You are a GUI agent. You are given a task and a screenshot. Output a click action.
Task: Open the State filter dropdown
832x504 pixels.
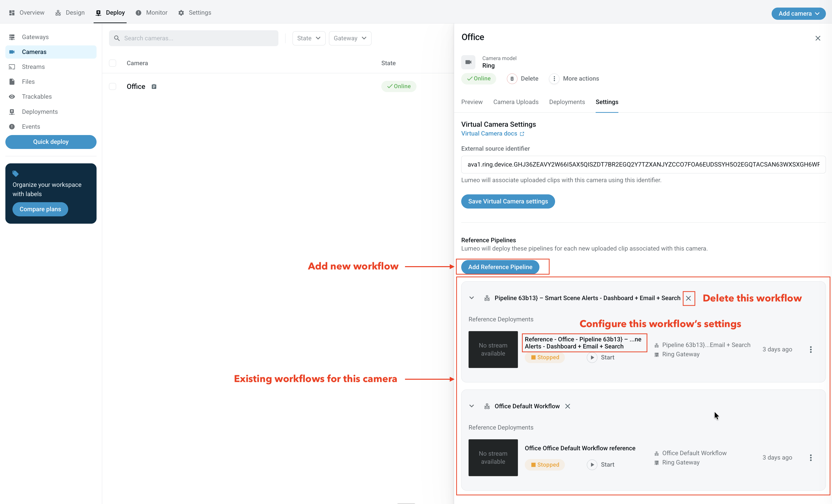pyautogui.click(x=309, y=38)
